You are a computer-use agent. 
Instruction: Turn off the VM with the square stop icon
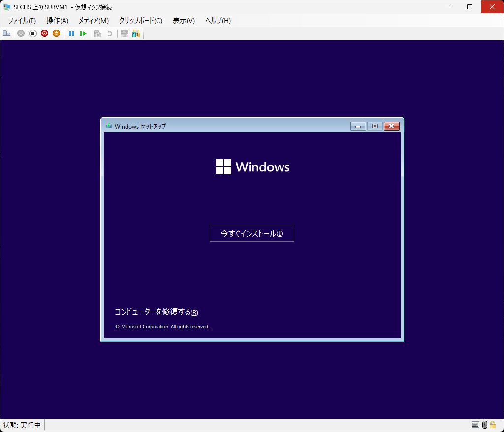pos(33,33)
